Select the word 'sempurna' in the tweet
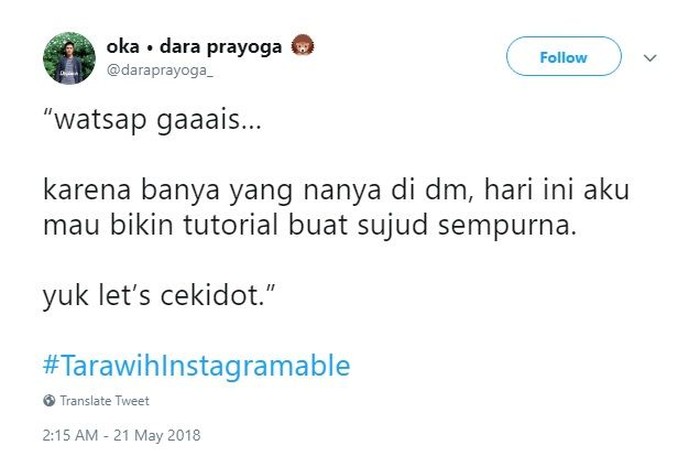The width and height of the screenshot is (700, 456). click(507, 226)
